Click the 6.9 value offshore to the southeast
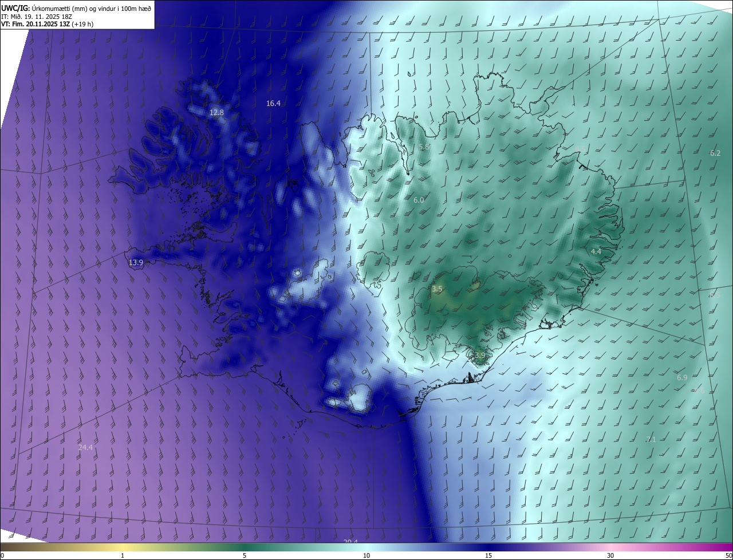 click(682, 377)
